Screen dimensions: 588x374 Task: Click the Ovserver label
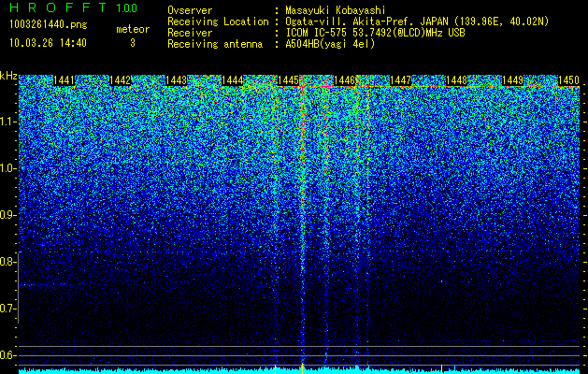pos(190,10)
